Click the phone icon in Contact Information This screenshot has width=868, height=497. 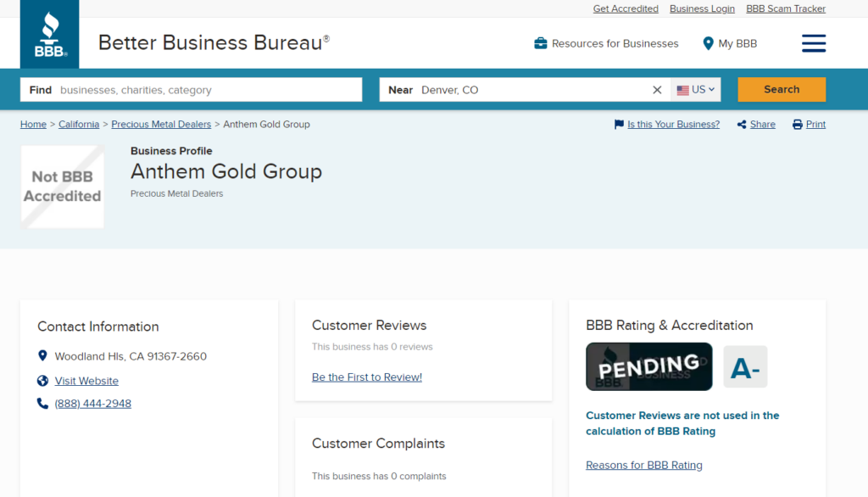coord(42,404)
